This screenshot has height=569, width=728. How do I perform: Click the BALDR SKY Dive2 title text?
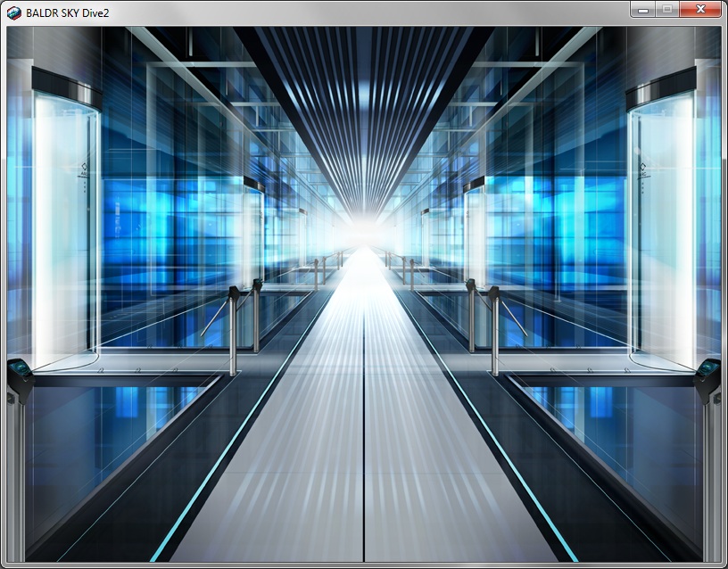click(67, 13)
